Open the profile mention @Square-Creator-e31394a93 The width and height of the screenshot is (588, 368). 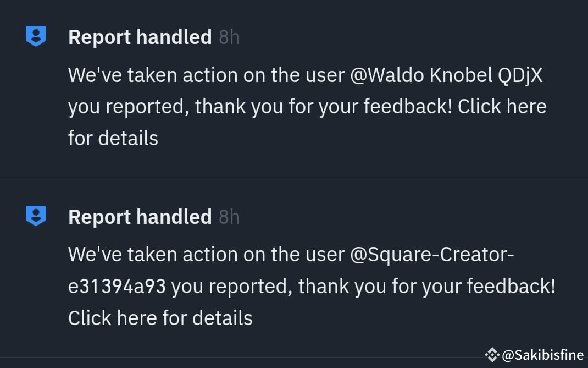point(432,255)
